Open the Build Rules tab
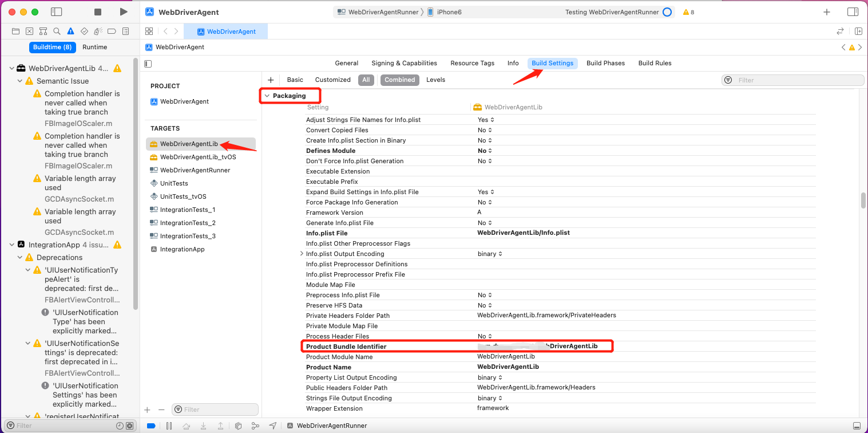This screenshot has width=868, height=433. [x=655, y=63]
